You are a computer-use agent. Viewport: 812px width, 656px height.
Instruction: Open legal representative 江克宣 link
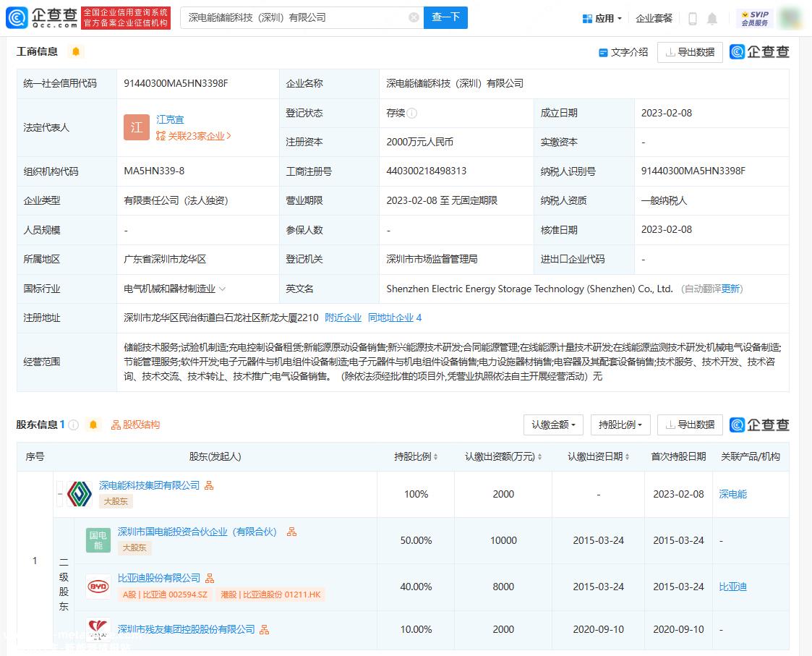coord(170,119)
